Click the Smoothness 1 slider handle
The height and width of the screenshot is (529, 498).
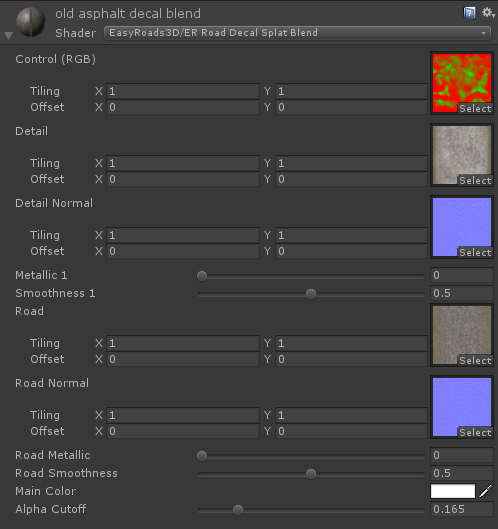tap(311, 294)
